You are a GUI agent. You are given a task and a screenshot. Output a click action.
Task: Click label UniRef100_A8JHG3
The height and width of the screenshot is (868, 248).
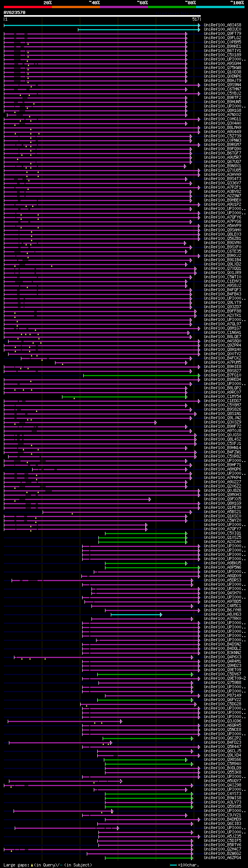(x=222, y=615)
